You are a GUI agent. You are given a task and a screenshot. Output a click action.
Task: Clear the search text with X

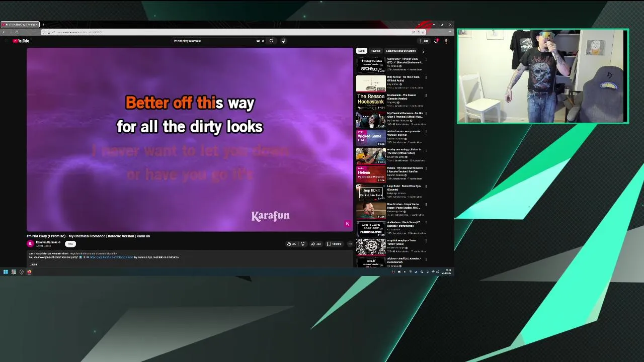[x=263, y=41]
